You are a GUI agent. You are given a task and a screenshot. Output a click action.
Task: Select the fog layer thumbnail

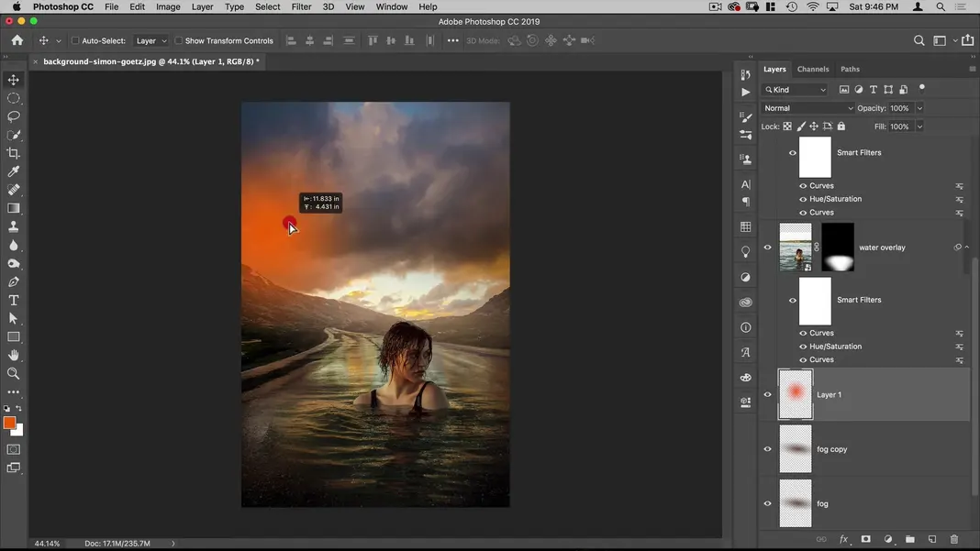click(796, 503)
